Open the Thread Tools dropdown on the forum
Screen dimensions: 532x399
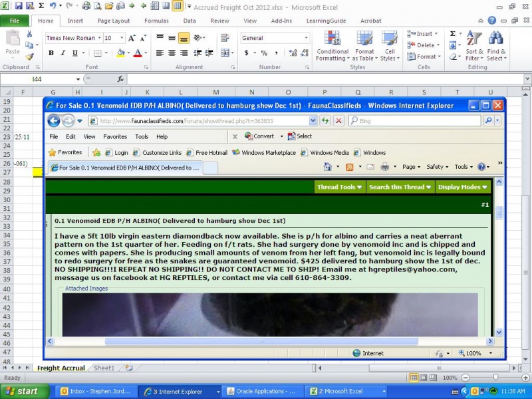pos(340,187)
